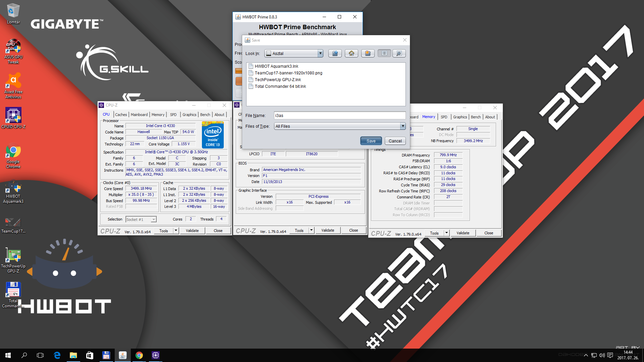The height and width of the screenshot is (362, 644).
Task: Click Close button in left CPU-Z window
Action: coord(218,231)
